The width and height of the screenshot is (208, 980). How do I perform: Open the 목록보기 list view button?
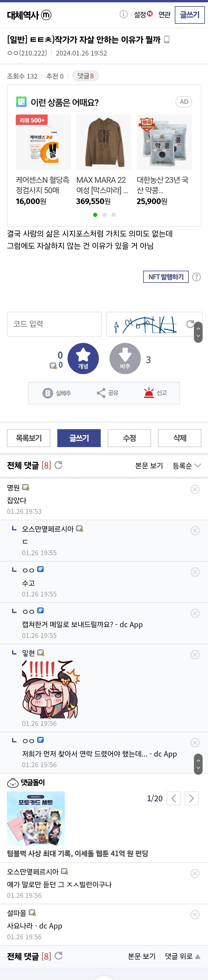[x=29, y=438]
